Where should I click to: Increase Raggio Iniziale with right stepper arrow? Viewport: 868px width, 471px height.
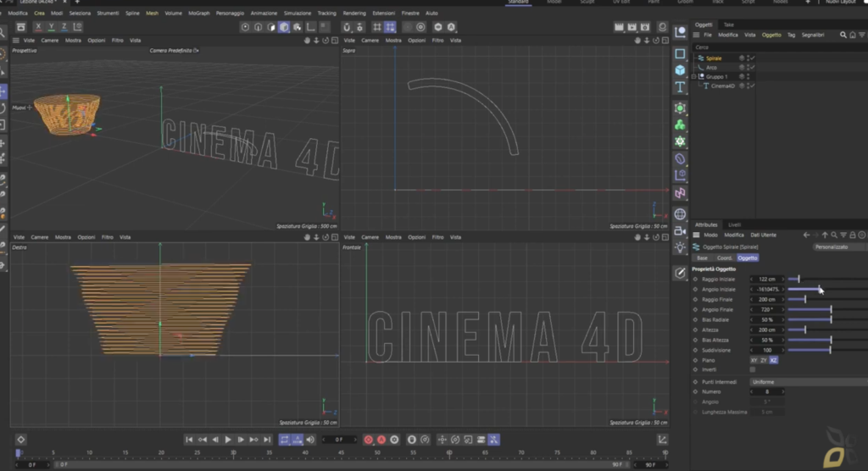782,280
